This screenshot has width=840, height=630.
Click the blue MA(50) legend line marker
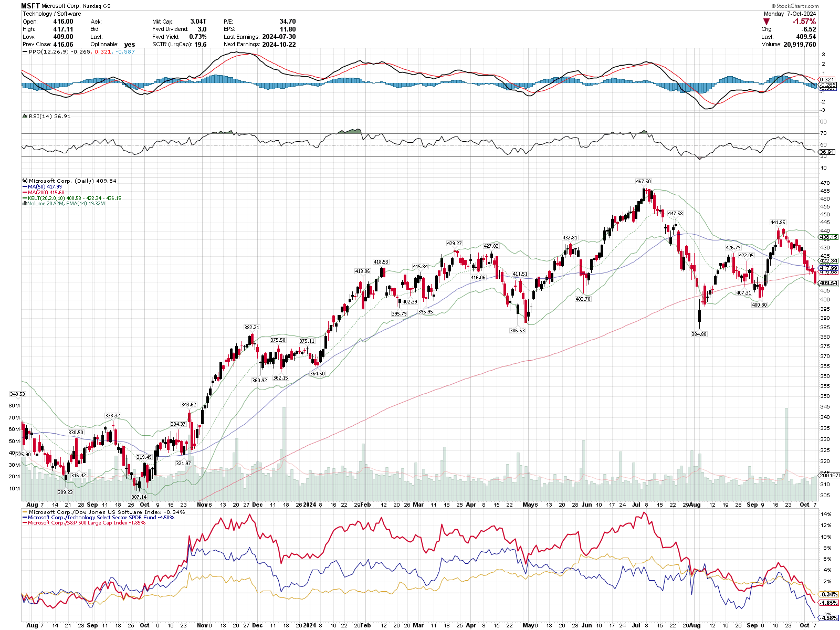pos(25,186)
